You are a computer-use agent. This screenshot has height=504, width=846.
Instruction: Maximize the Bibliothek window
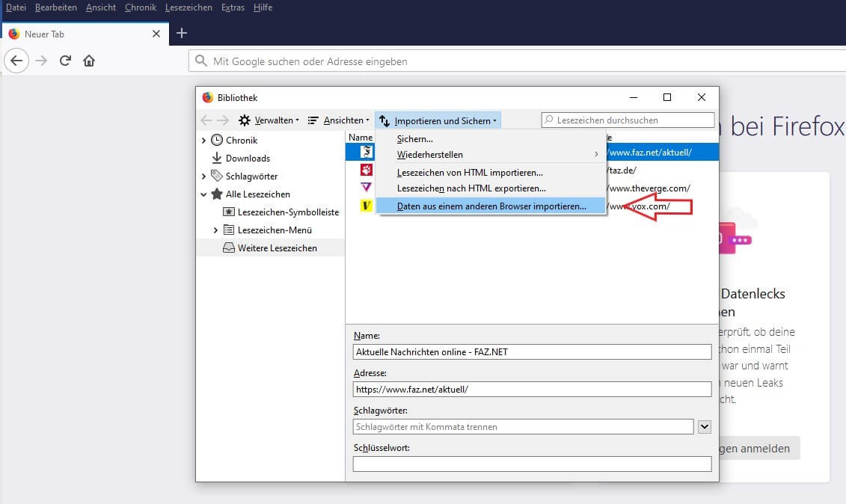coord(667,97)
